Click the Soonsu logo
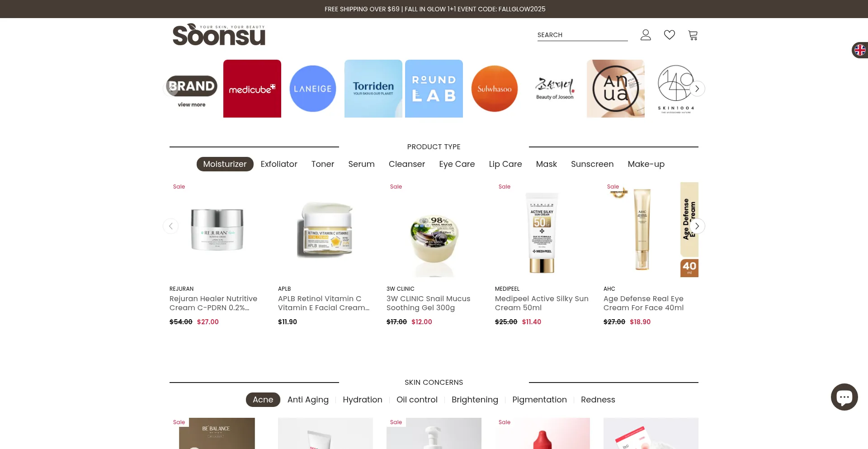 [x=219, y=34]
